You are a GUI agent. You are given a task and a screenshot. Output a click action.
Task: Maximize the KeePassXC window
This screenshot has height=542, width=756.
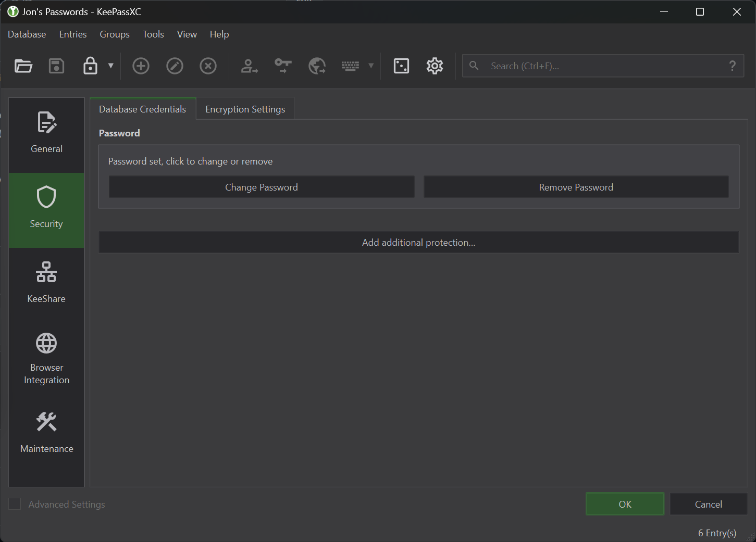(x=700, y=11)
